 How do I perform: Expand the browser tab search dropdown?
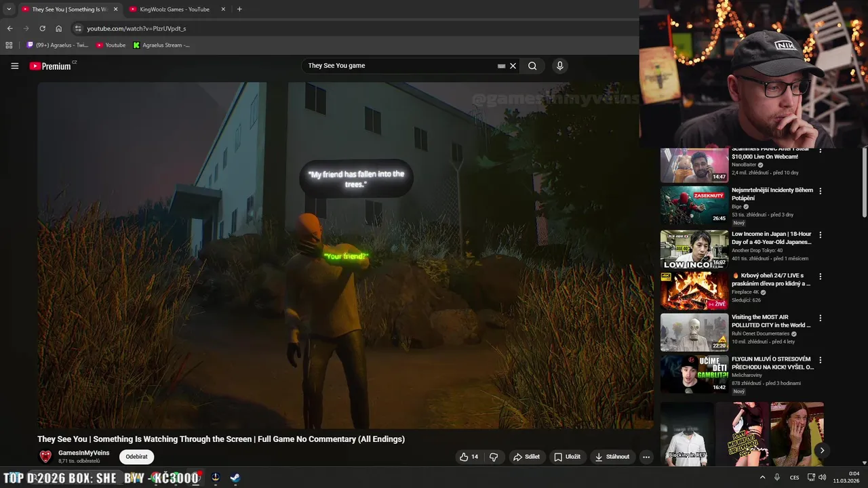[9, 9]
